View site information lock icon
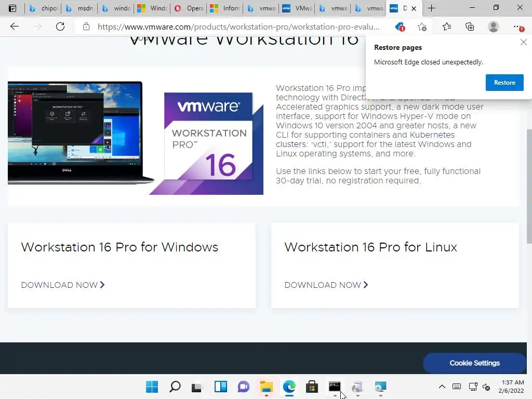532x399 pixels. coord(86,26)
